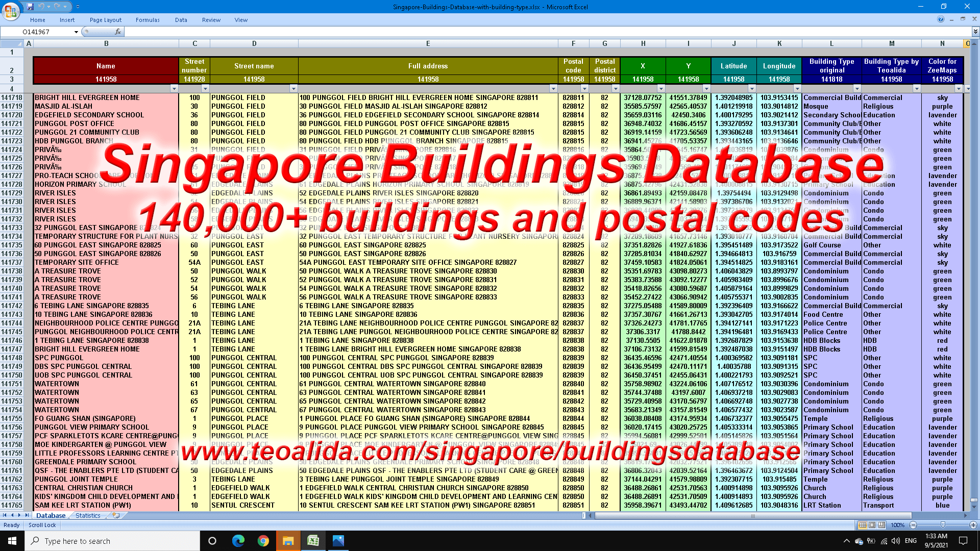Open File Explorer from the taskbar
The width and height of the screenshot is (980, 551).
(x=288, y=541)
